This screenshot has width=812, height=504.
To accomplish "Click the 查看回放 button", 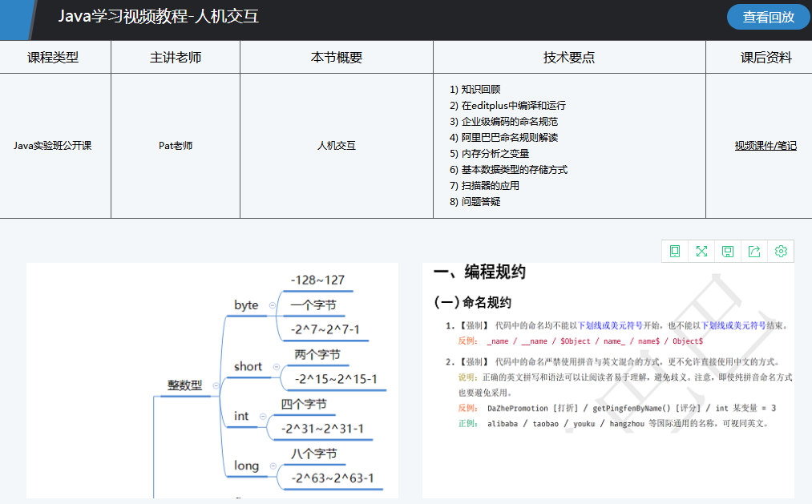I will (768, 17).
